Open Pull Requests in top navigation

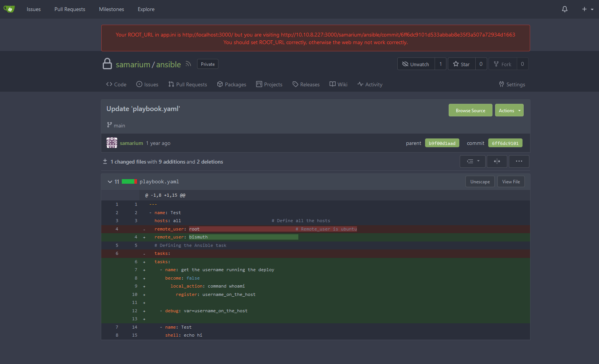click(70, 9)
